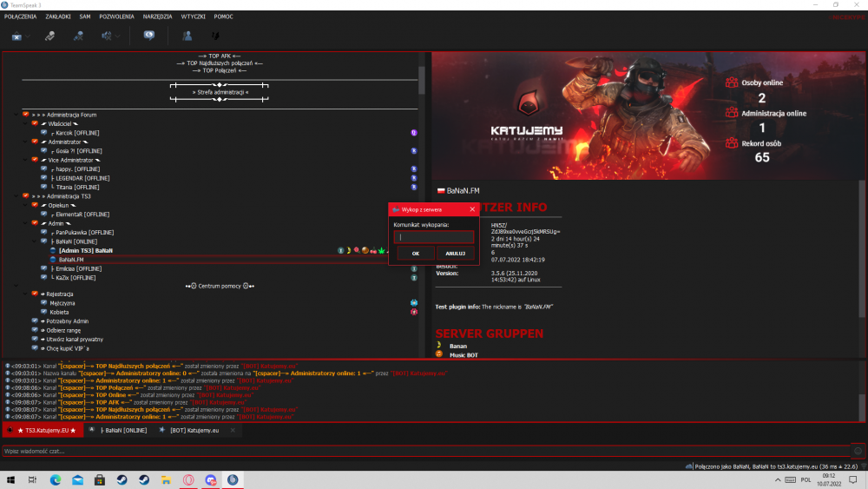This screenshot has height=489, width=868.
Task: Collapse the Administracja Forum channel group
Action: [16, 115]
